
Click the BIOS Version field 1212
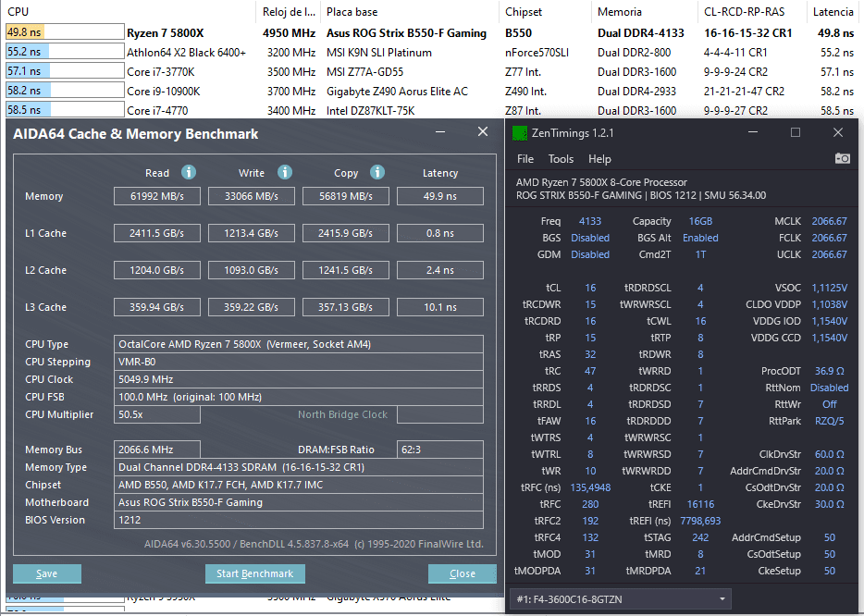point(299,520)
